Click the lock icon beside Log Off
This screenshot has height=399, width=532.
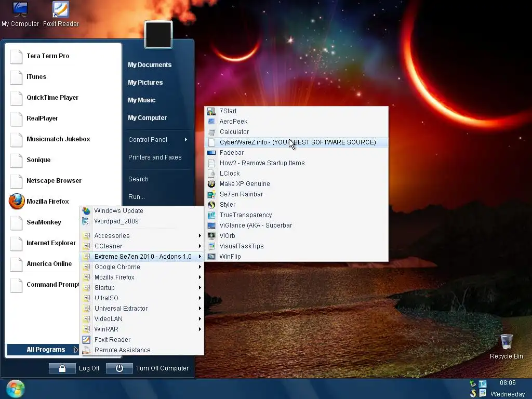point(62,368)
